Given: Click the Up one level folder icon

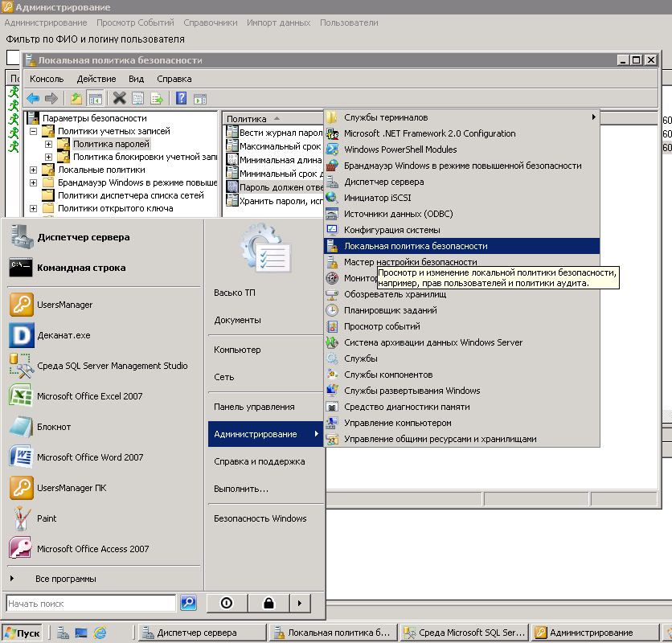Looking at the screenshot, I should [76, 98].
